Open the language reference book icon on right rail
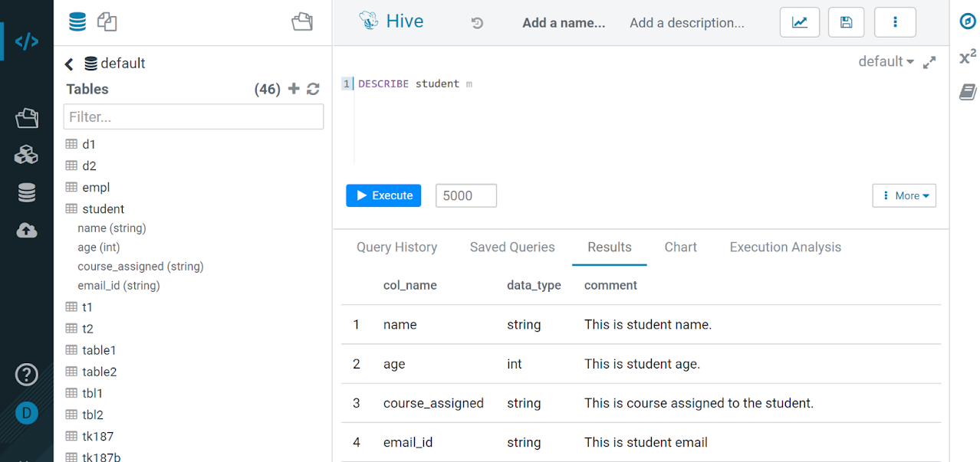 [x=967, y=91]
